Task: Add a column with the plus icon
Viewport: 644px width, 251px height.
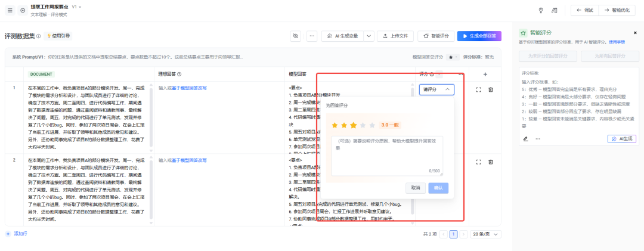Action: (x=485, y=75)
